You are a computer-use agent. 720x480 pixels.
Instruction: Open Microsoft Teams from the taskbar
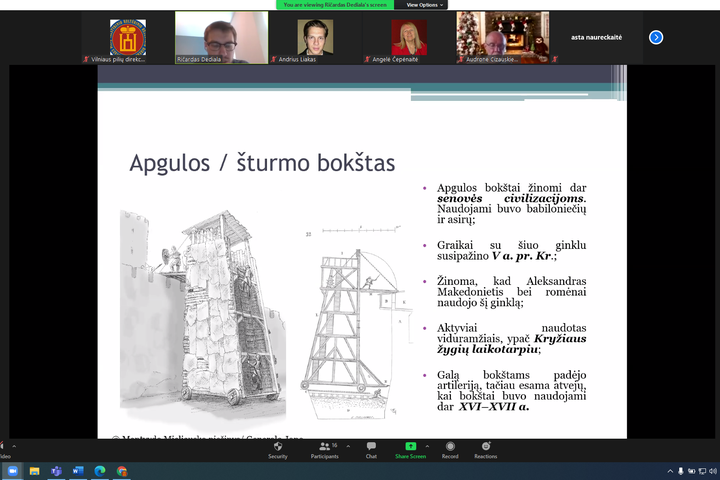56,471
